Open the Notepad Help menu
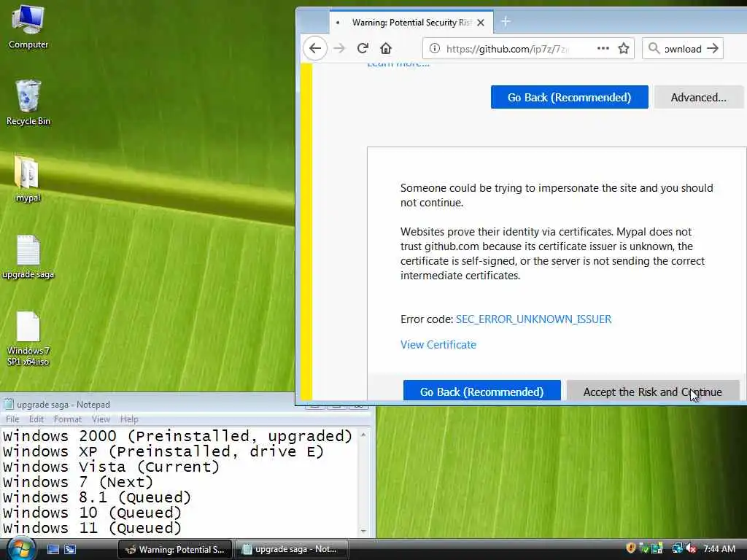 pyautogui.click(x=129, y=419)
